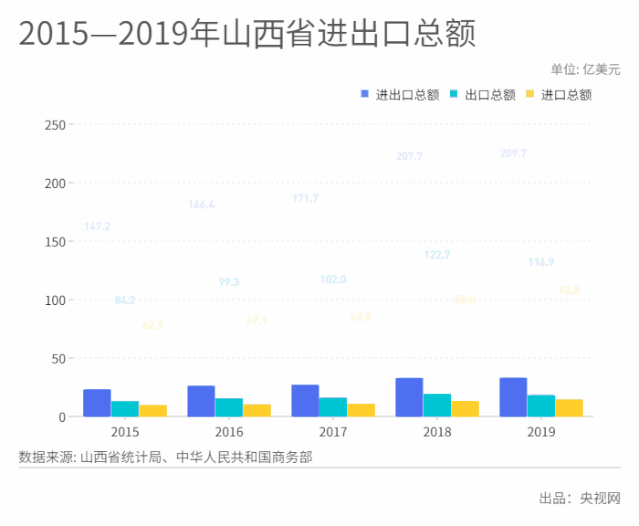Click the 出口总额 legend label

pos(490,95)
